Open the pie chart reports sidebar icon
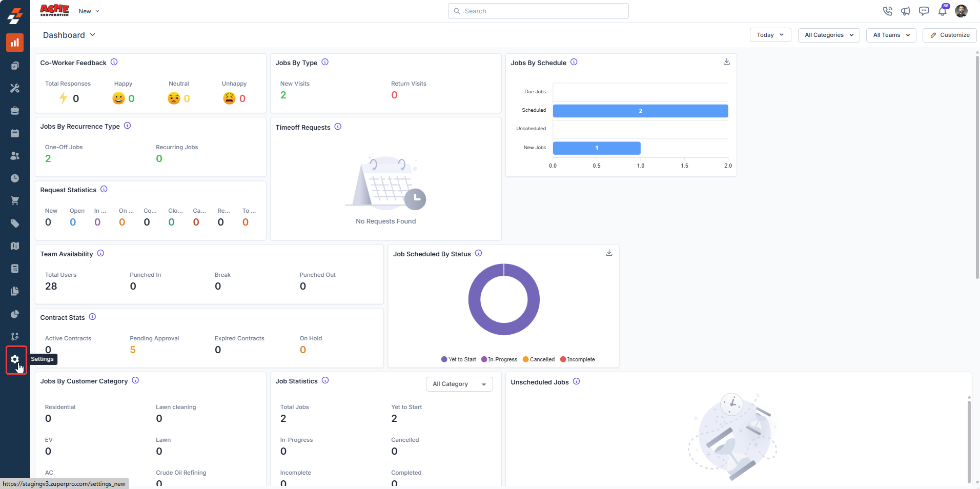 point(15,314)
